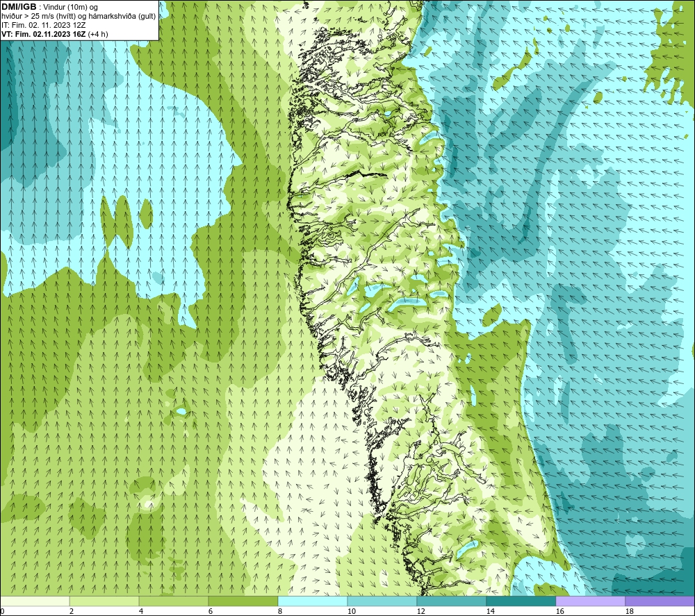The width and height of the screenshot is (695, 616).
Task: Click the scale label '16'
Action: click(x=559, y=612)
